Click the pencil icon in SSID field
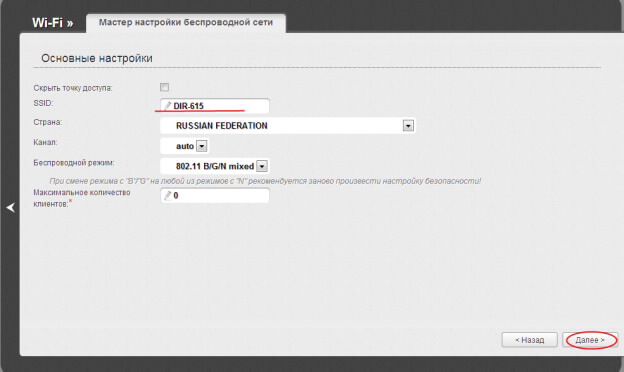The image size is (624, 372). 168,106
